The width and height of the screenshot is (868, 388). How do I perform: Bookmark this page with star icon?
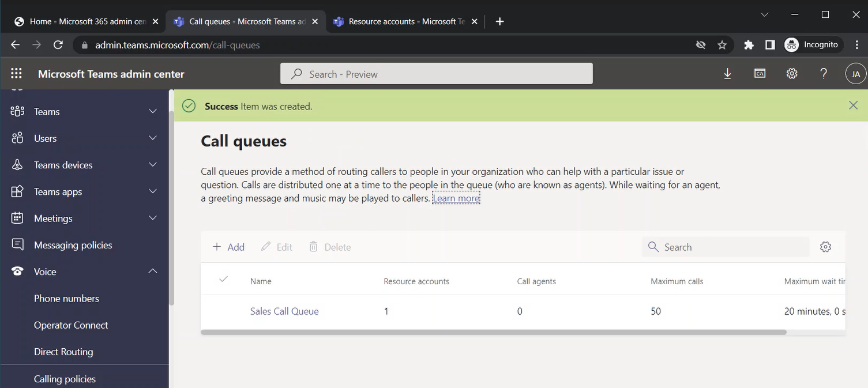[722, 45]
